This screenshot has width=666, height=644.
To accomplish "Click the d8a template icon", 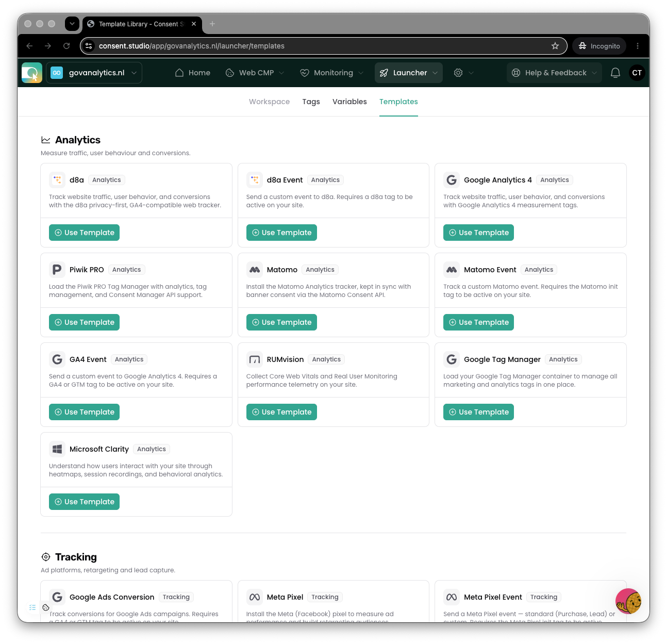I will 57,180.
